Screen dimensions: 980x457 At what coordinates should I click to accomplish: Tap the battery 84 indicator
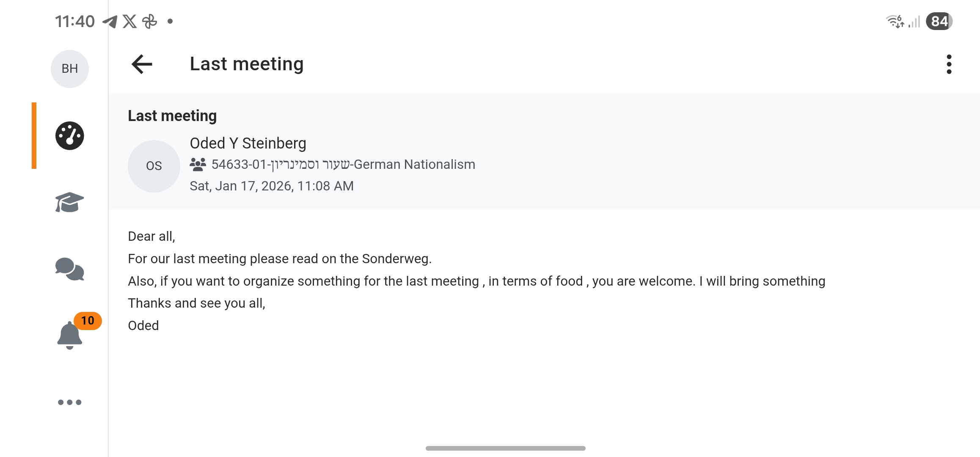point(939,21)
